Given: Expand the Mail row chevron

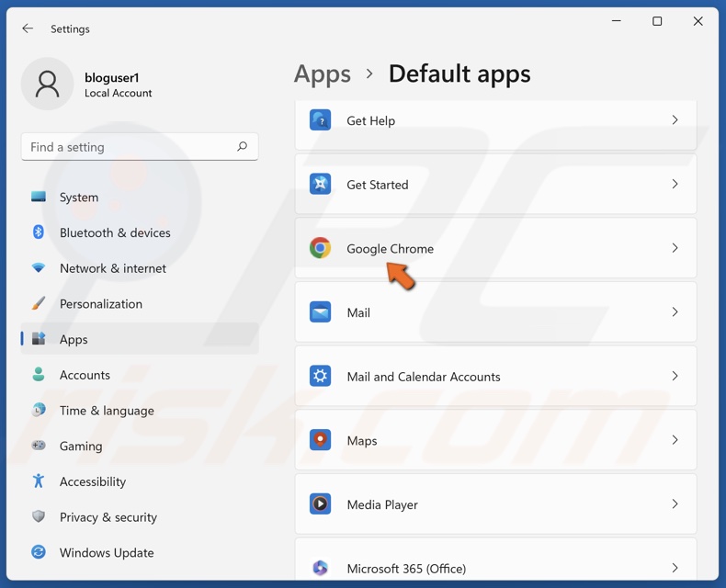Looking at the screenshot, I should 675,312.
